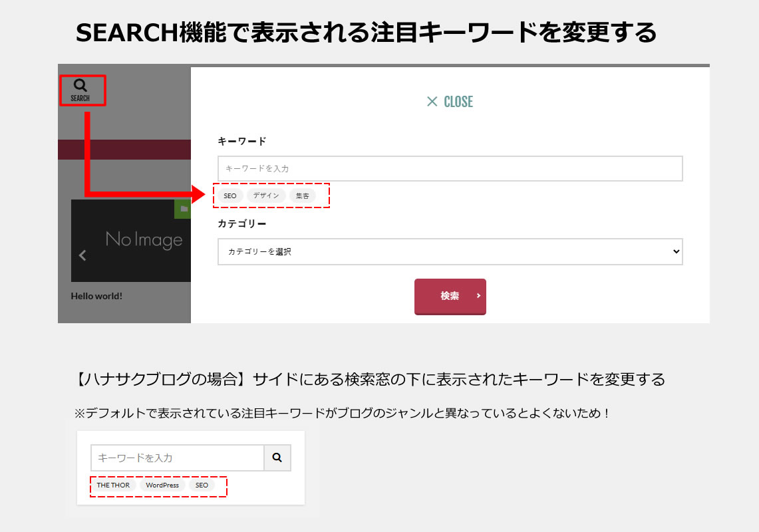Click the キーワードを入力 field in the search panel
Image resolution: width=759 pixels, height=532 pixels.
point(450,168)
